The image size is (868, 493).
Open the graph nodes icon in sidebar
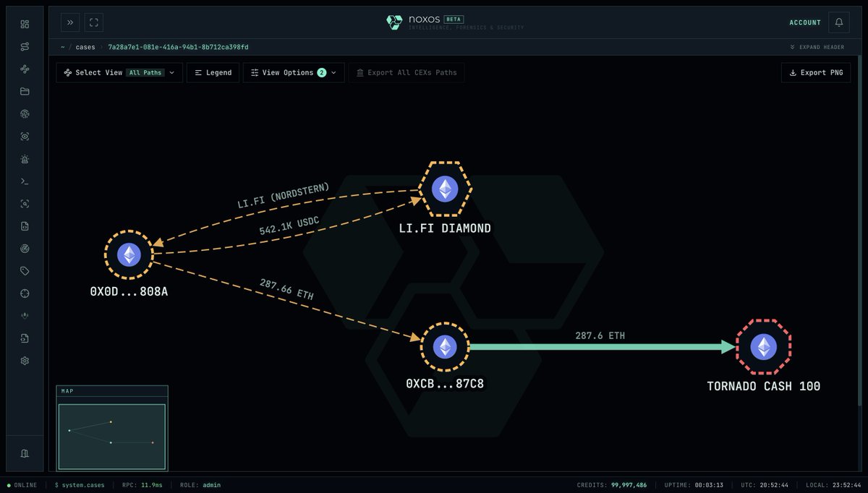point(25,69)
